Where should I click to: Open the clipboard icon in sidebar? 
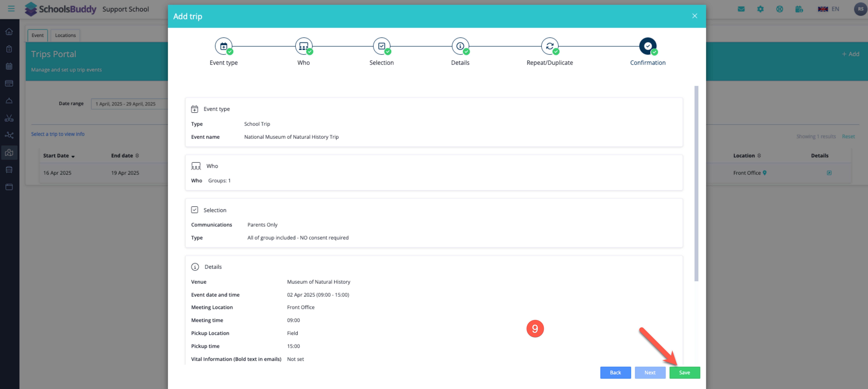coord(9,49)
